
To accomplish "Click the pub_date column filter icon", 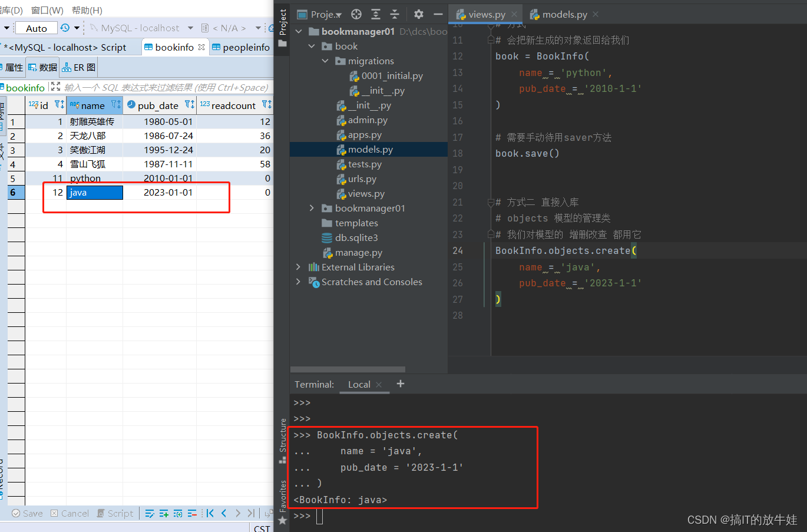I will [189, 105].
